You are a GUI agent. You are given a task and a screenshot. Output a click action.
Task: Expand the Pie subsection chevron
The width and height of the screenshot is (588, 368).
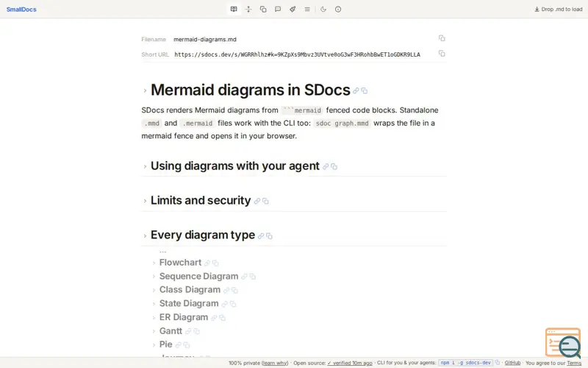(x=154, y=344)
